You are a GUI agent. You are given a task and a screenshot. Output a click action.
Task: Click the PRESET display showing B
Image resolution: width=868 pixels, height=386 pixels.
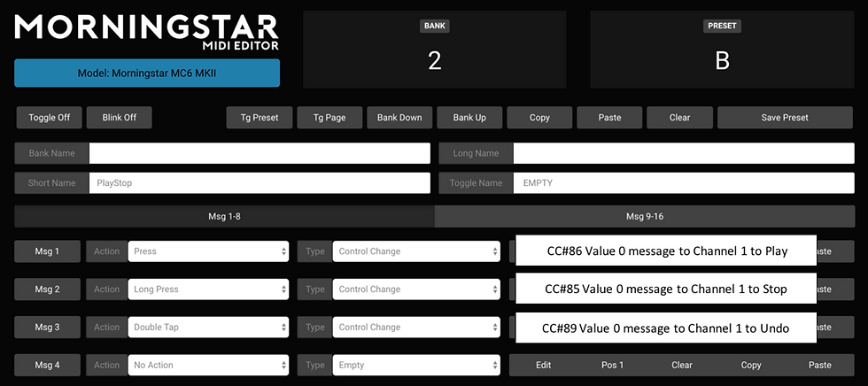(722, 50)
